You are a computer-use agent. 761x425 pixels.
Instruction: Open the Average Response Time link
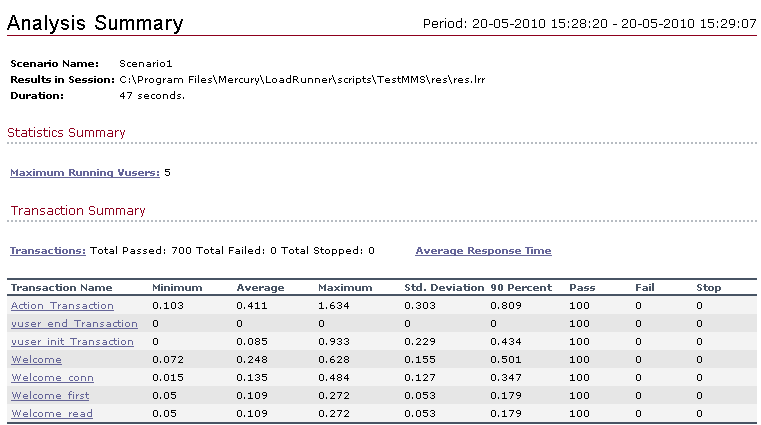[483, 251]
